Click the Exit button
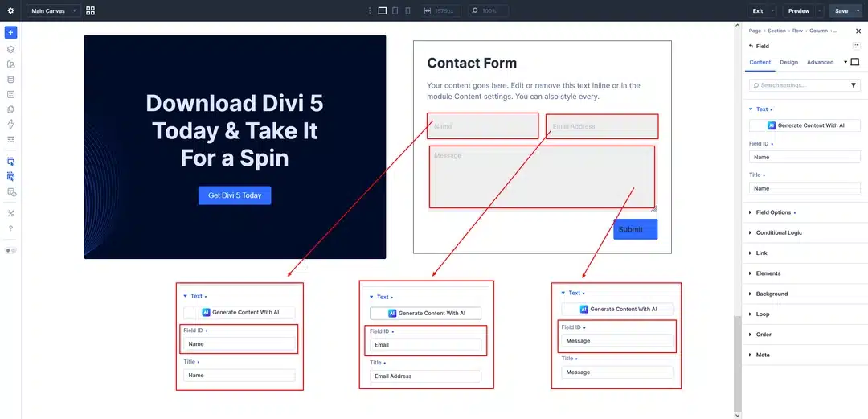The height and width of the screenshot is (419, 868). pyautogui.click(x=757, y=10)
